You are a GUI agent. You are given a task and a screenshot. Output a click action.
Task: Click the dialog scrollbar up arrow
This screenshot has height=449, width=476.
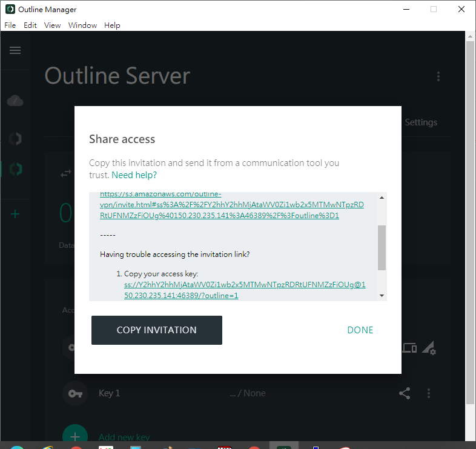click(x=382, y=198)
